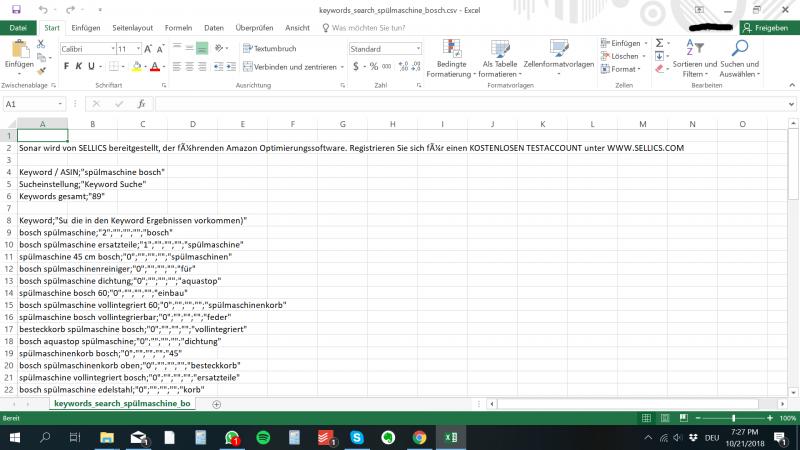This screenshot has height=450, width=800.
Task: Toggle bottom vertical alignment
Action: (202, 48)
